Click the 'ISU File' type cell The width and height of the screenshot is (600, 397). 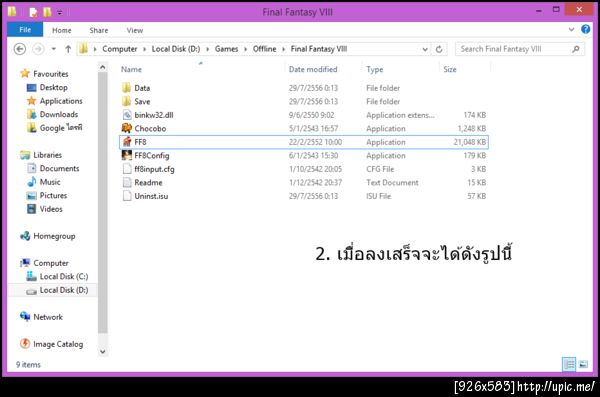[378, 196]
